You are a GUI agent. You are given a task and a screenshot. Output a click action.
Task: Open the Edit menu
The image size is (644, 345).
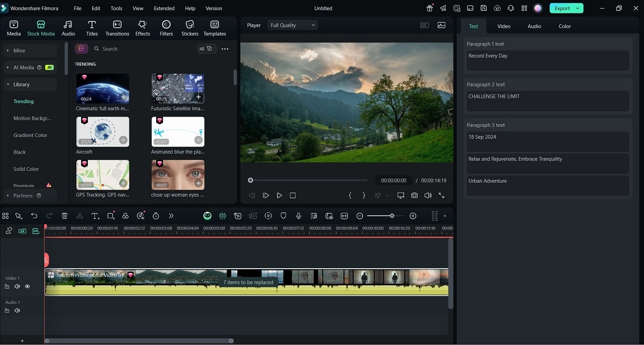(96, 9)
